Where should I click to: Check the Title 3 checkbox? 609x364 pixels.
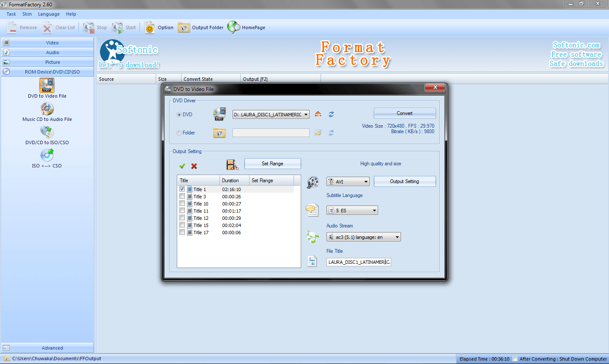(x=182, y=196)
